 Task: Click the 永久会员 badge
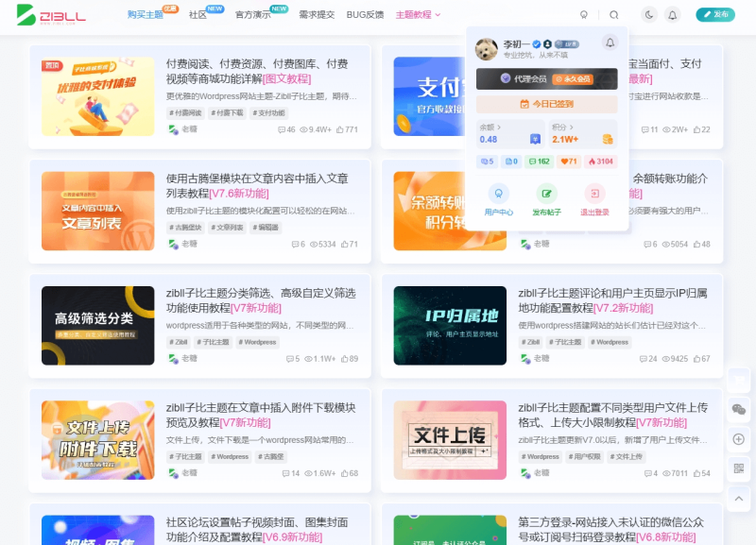[573, 79]
